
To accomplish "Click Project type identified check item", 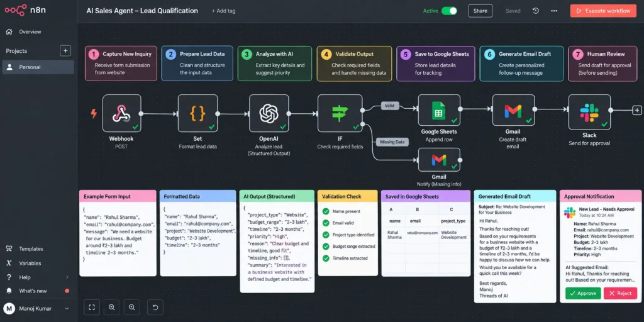I will click(x=348, y=235).
